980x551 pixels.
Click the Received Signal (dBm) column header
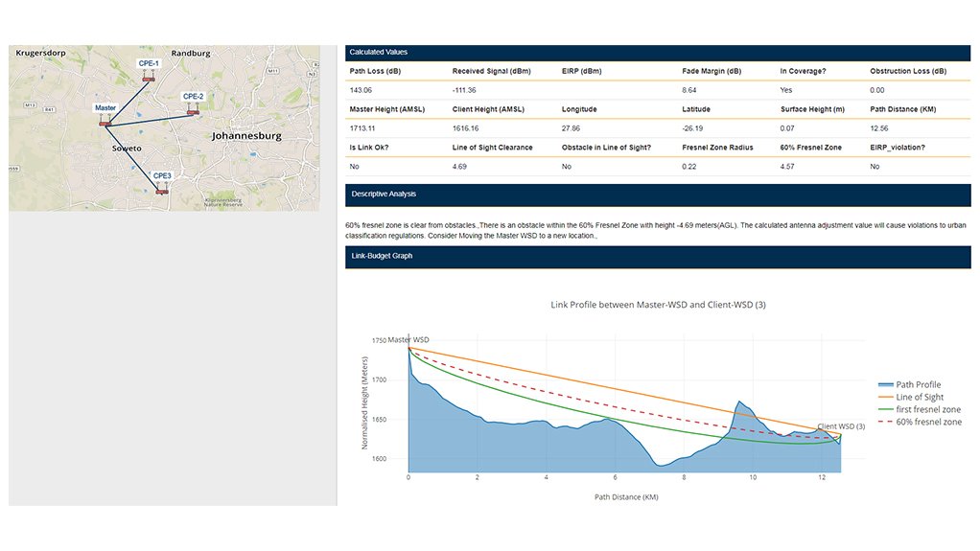[x=491, y=71]
